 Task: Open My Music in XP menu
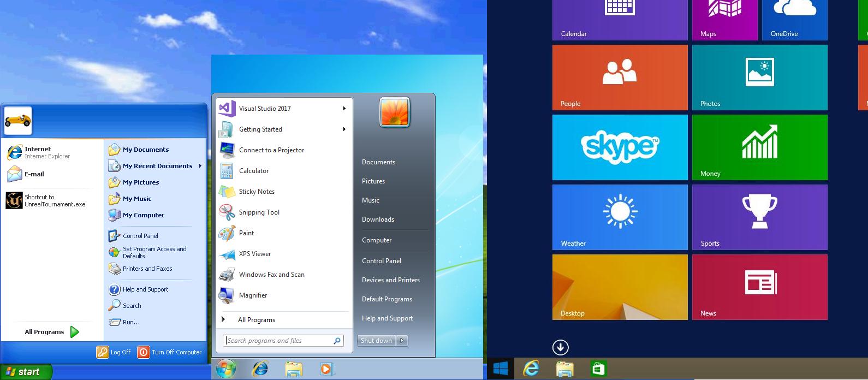point(130,199)
